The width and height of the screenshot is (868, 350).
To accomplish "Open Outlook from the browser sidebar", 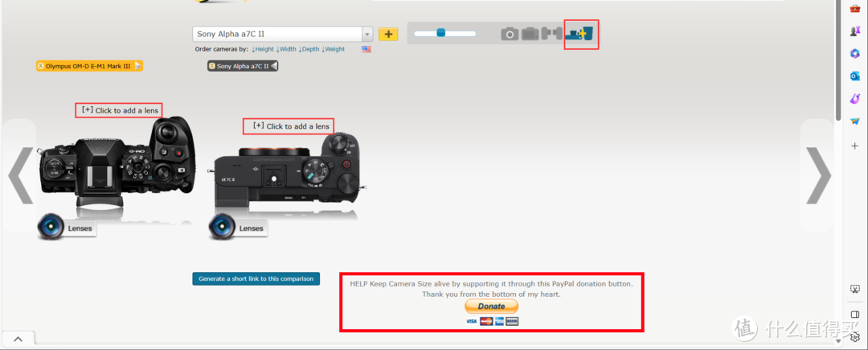I will [854, 76].
